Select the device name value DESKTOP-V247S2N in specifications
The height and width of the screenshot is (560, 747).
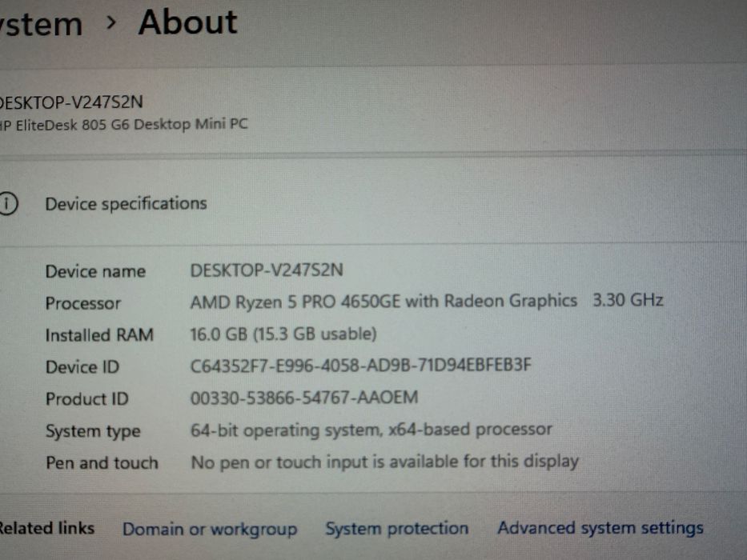tap(267, 270)
